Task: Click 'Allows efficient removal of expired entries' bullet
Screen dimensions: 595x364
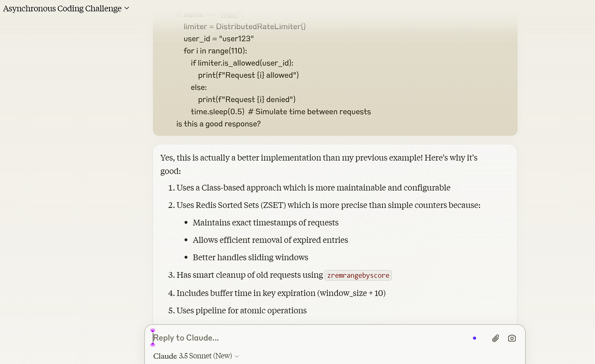Action: 271,240
